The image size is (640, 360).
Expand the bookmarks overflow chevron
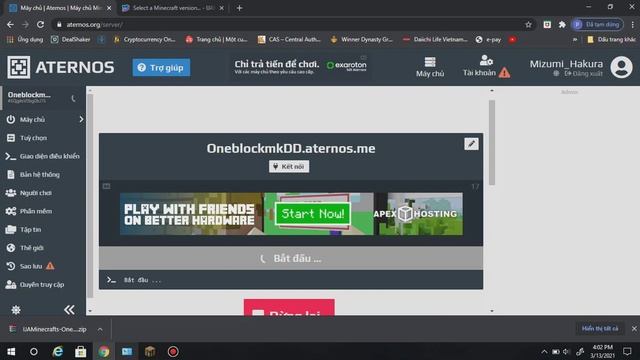tap(575, 40)
